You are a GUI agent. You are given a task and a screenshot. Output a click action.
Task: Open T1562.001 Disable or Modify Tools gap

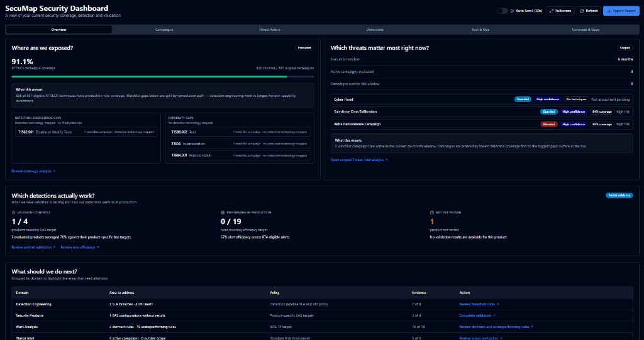click(x=86, y=132)
